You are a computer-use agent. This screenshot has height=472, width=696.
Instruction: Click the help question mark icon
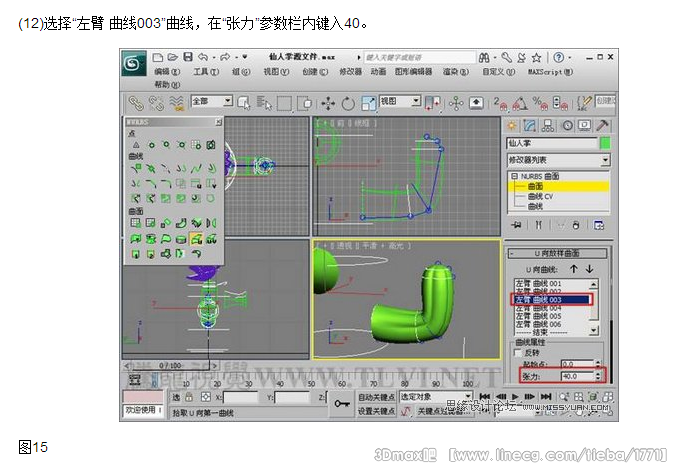559,57
